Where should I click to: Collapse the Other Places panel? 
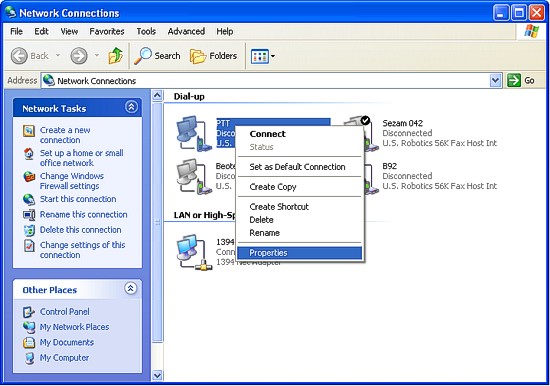[130, 288]
